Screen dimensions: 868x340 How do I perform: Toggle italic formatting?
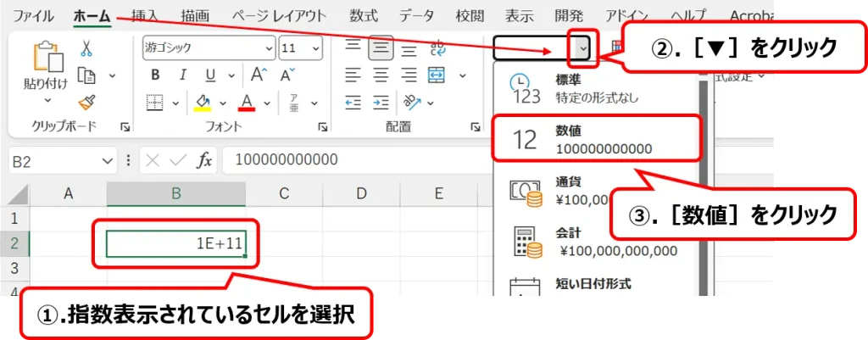pyautogui.click(x=183, y=75)
